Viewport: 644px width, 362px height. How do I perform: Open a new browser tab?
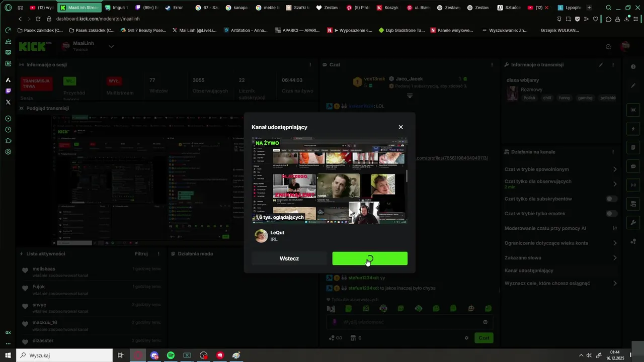[x=589, y=8]
